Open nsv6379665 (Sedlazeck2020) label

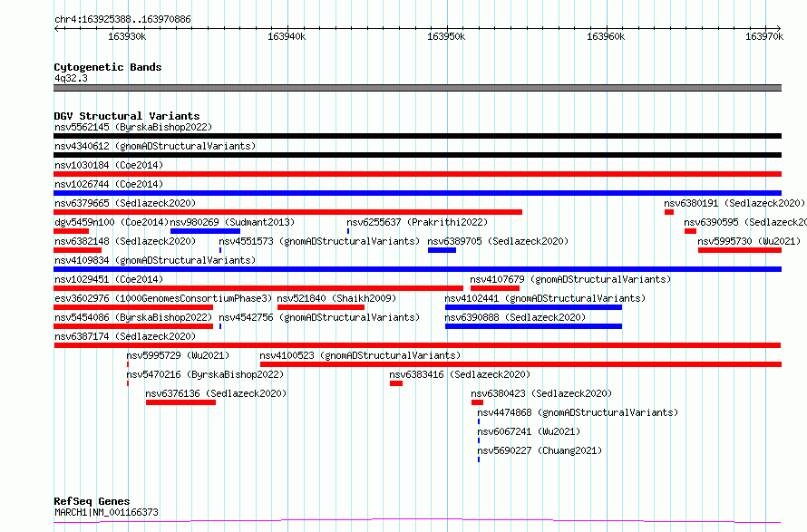pyautogui.click(x=125, y=203)
